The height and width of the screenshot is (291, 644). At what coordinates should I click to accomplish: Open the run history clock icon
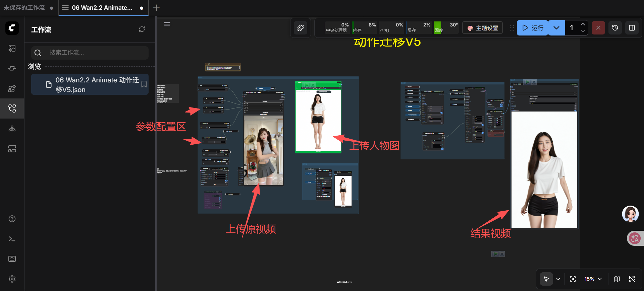615,28
